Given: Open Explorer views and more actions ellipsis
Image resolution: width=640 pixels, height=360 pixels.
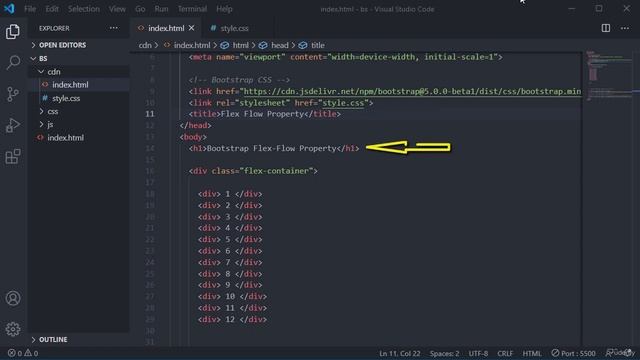Looking at the screenshot, I should click(x=114, y=28).
